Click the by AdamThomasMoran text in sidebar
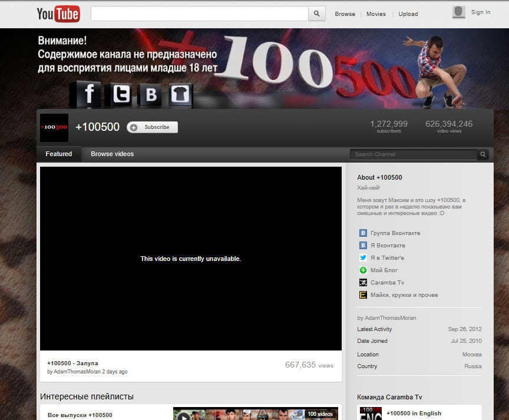Viewport: 509px width, 420px height. pos(386,318)
